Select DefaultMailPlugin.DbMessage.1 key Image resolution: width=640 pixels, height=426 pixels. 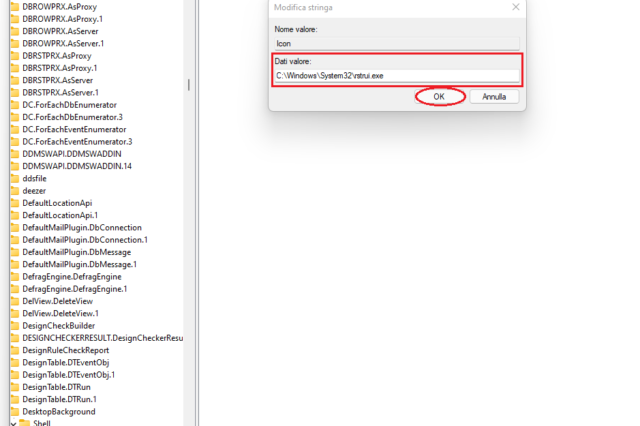point(80,264)
